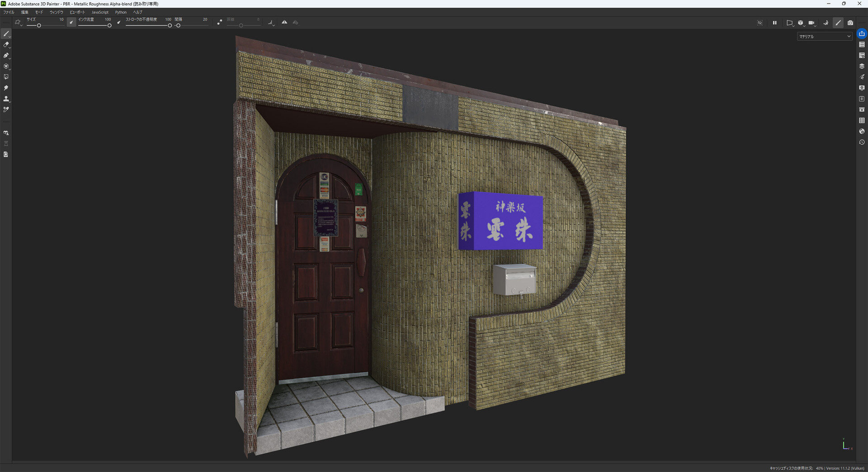Open the Layers panel icon
Viewport: 868px width, 472px height.
tap(862, 66)
